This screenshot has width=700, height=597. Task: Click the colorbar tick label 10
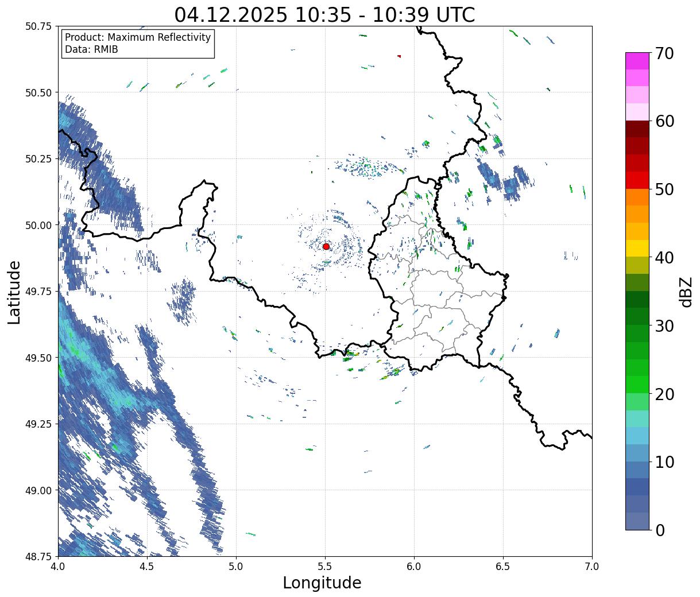point(664,462)
